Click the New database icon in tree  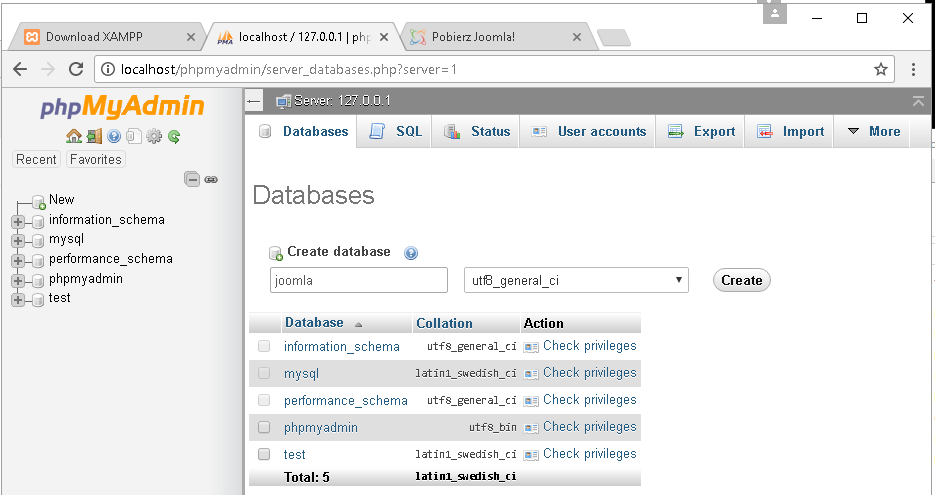click(39, 202)
